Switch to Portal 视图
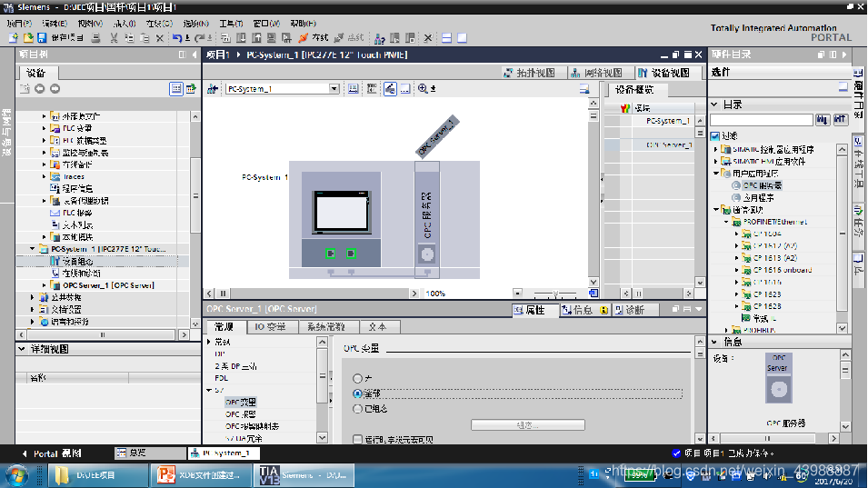Viewport: 868px width, 488px height. [x=53, y=453]
